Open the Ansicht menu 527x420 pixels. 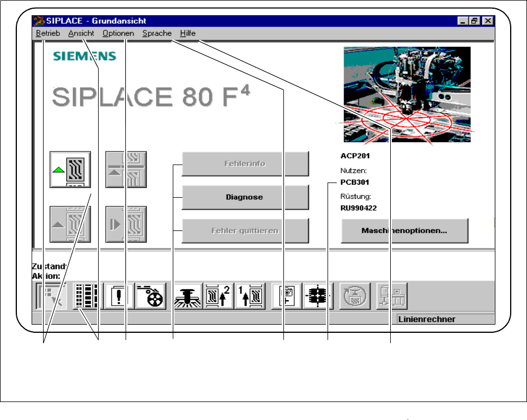click(81, 33)
